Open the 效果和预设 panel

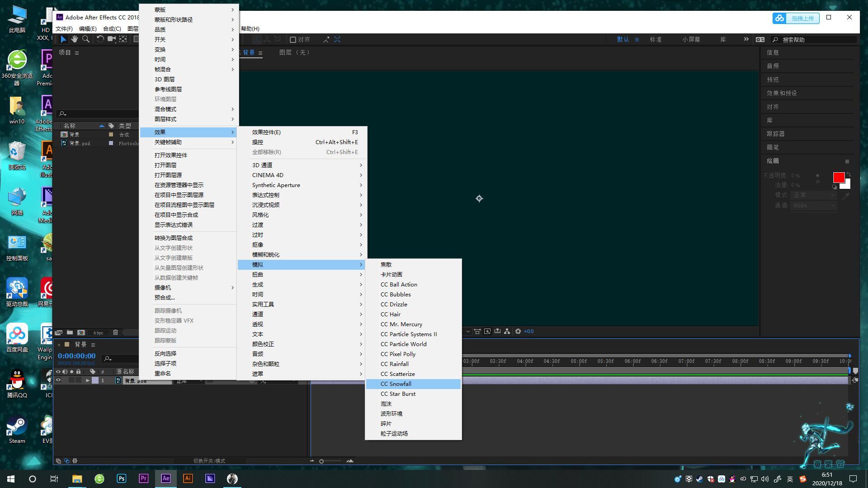click(782, 93)
